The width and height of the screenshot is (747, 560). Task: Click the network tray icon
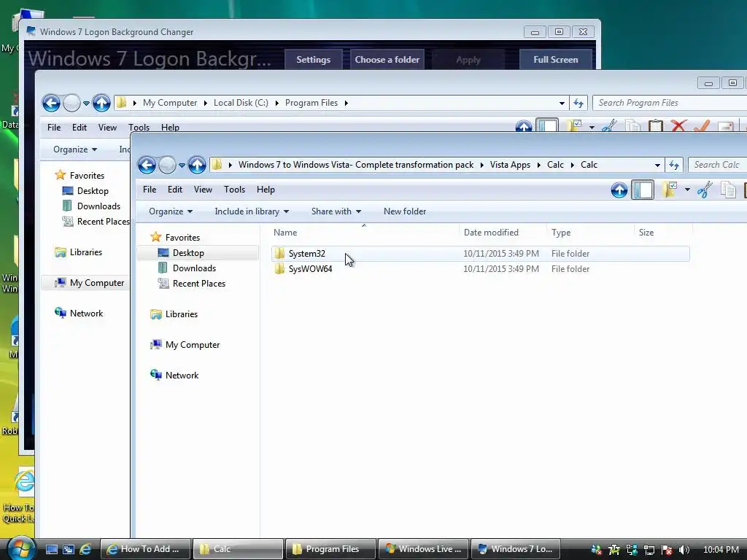649,550
